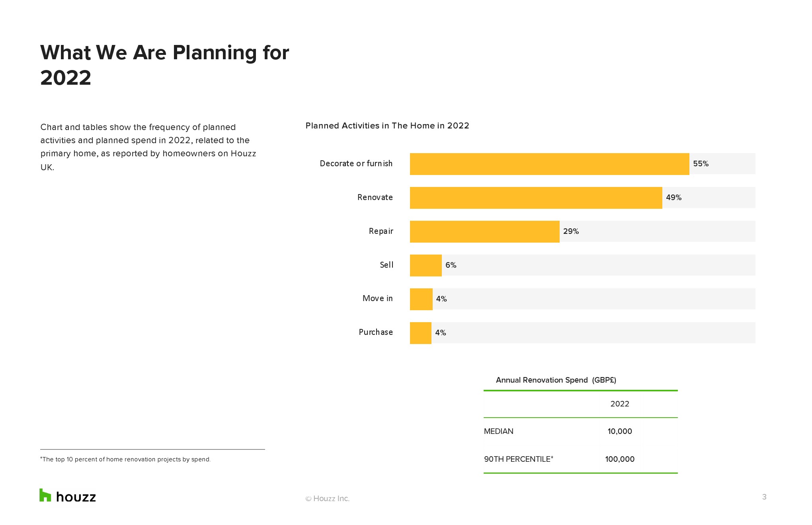Click the Move in orange bar
This screenshot has width=812, height=525.
(x=421, y=299)
